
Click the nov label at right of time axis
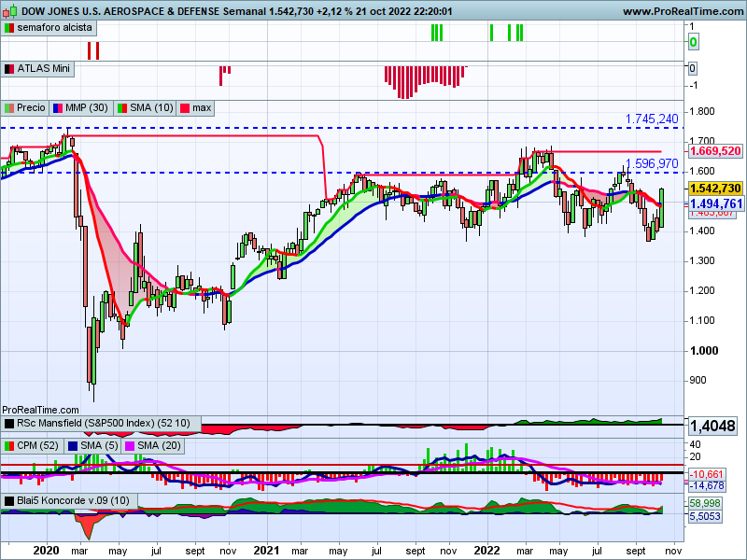tap(672, 552)
